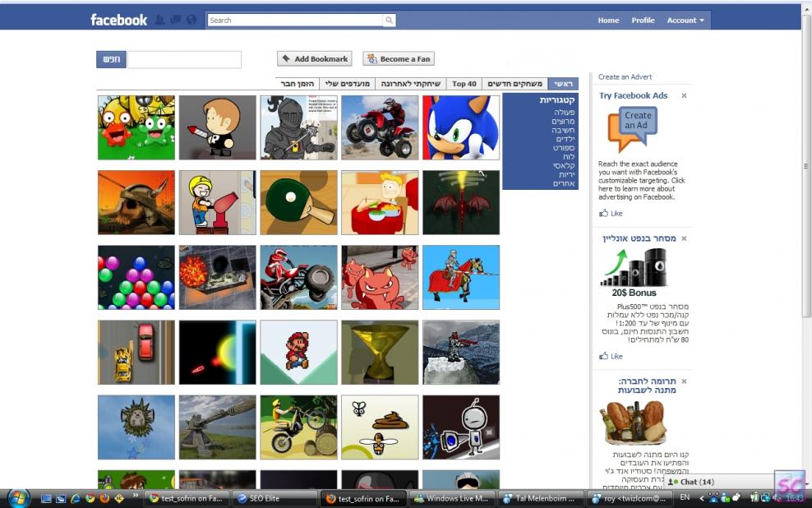Screen dimensions: 812x508
Task: Launch Chrome from quick launch
Action: [90, 499]
